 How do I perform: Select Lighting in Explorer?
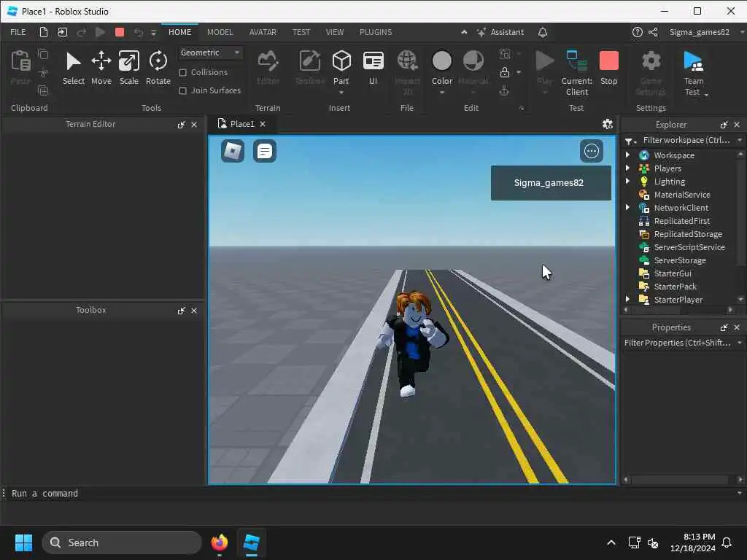[x=670, y=182]
